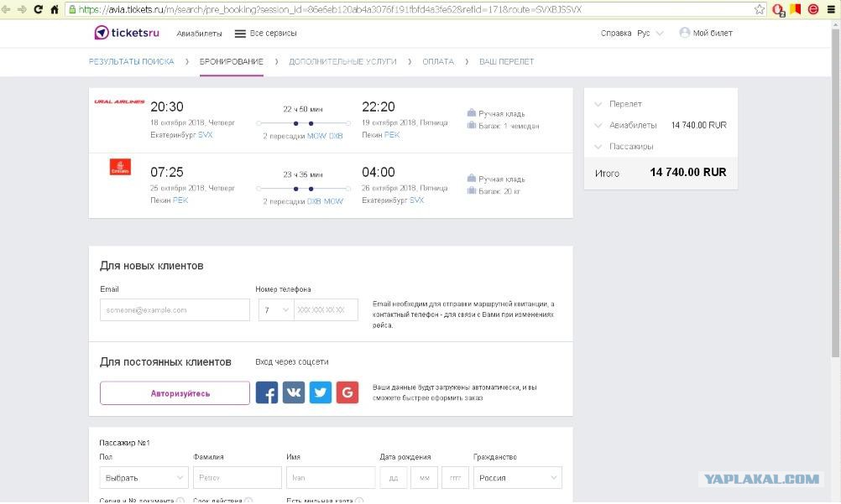Screen dimensions: 841x504
Task: Click the ticketsru logo
Action: (x=127, y=33)
